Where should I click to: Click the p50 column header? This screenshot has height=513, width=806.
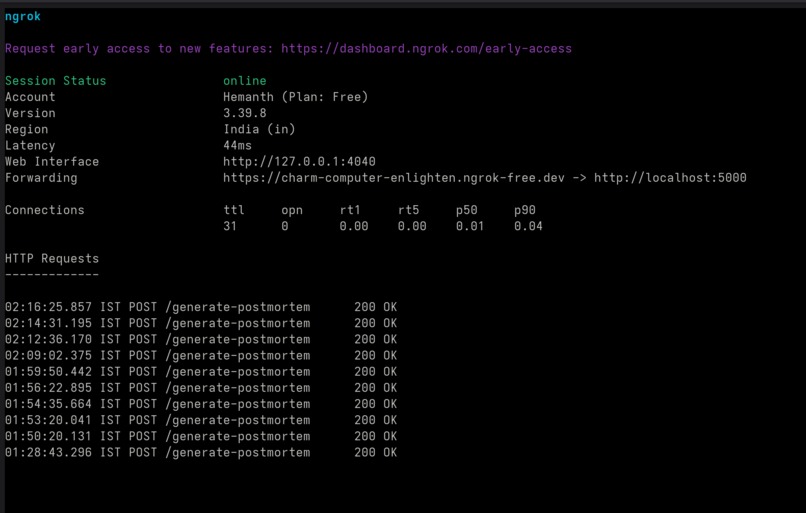click(467, 210)
